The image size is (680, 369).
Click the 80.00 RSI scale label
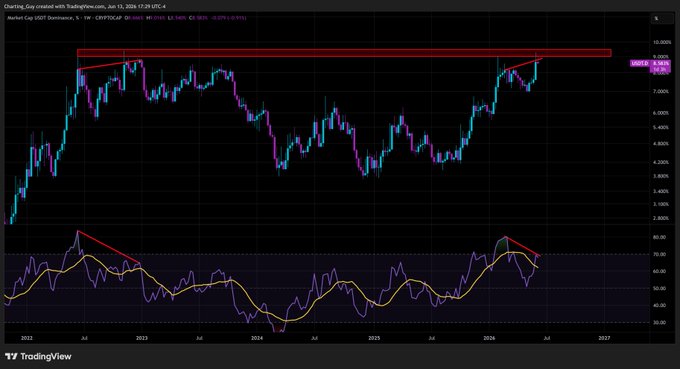(x=659, y=237)
